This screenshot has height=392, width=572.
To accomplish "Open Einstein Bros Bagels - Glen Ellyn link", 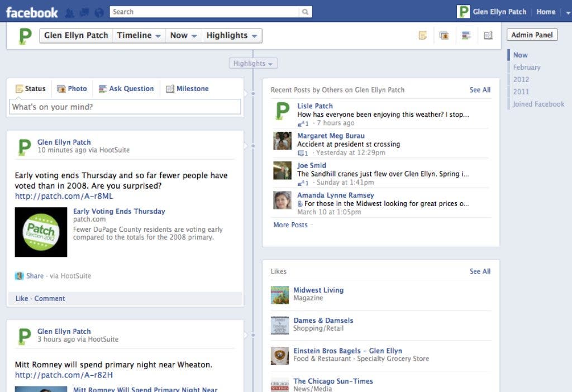I will (347, 351).
